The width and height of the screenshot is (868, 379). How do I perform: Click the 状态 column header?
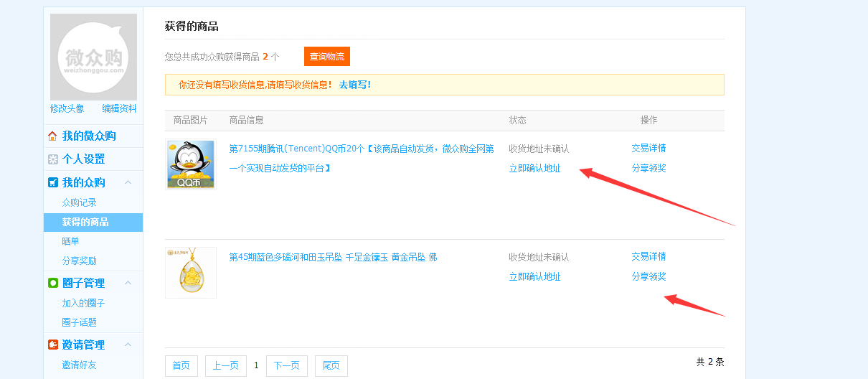517,120
